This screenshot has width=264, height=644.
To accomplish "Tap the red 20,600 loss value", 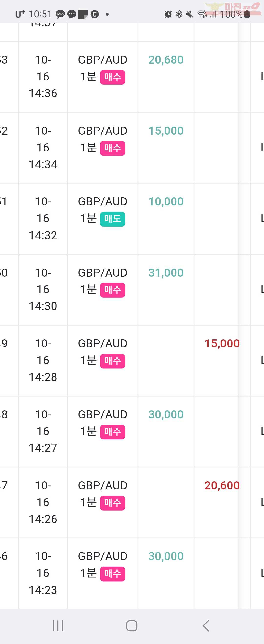I will click(x=222, y=485).
